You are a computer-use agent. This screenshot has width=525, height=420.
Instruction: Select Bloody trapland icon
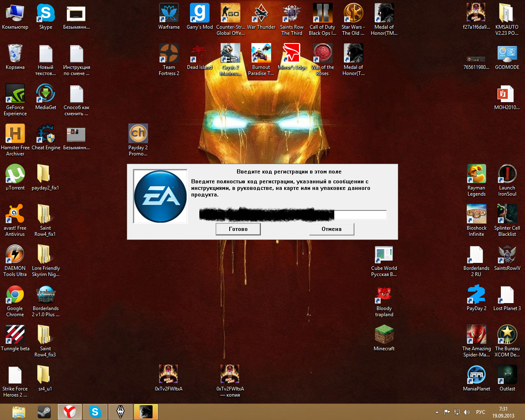click(x=384, y=301)
